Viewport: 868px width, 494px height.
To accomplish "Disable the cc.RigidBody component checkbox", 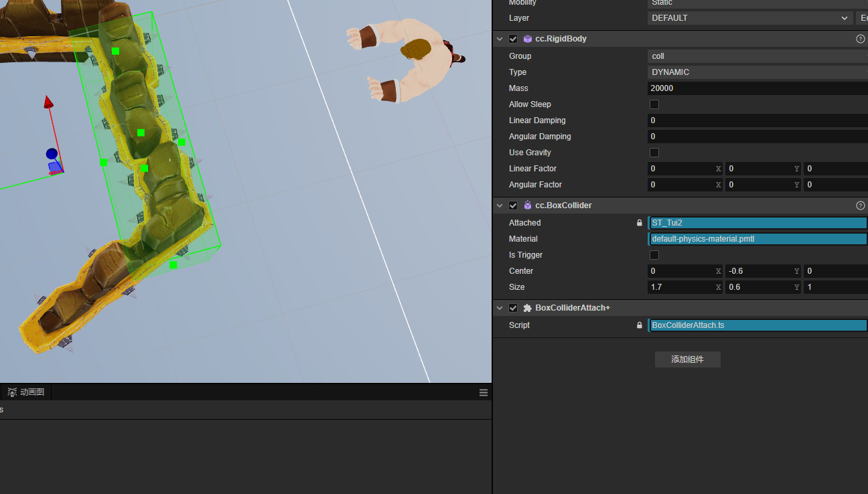I will 513,39.
